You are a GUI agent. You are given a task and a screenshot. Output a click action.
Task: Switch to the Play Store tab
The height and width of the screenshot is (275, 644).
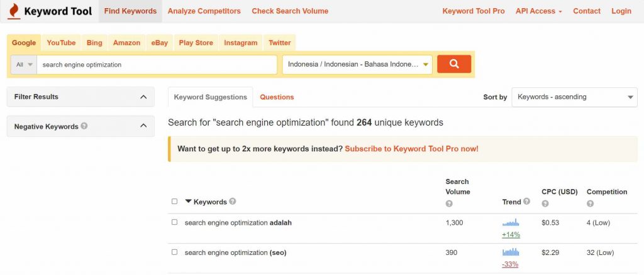(196, 43)
